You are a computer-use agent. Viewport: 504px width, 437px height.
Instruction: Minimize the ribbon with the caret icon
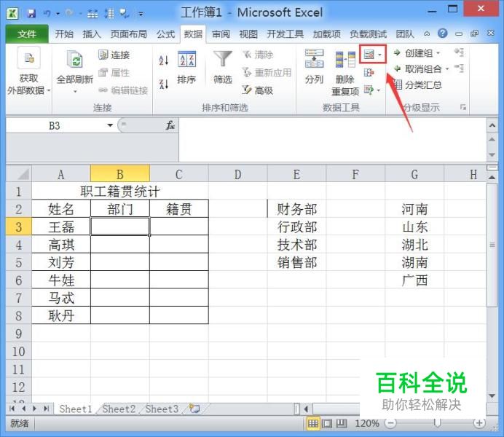click(x=427, y=34)
